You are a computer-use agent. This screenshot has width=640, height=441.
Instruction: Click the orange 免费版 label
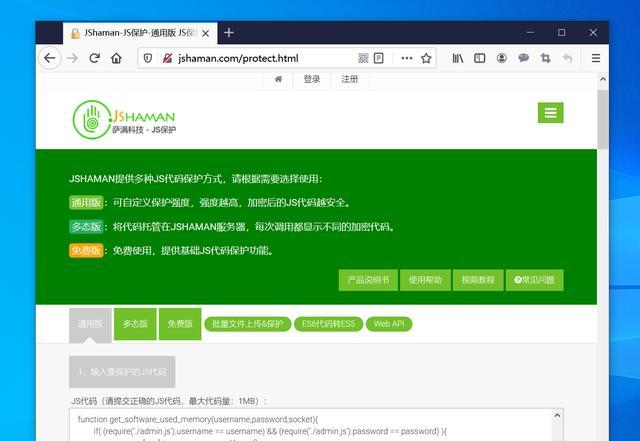86,250
